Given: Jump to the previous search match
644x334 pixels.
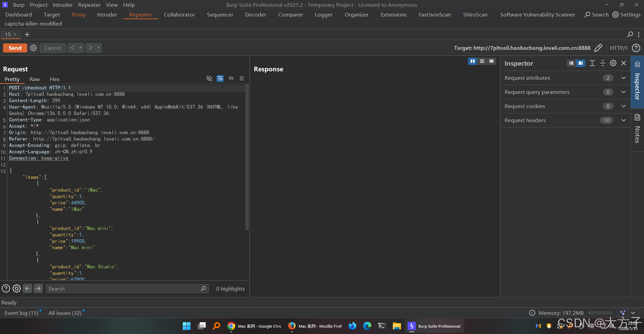Looking at the screenshot, I should (28, 289).
